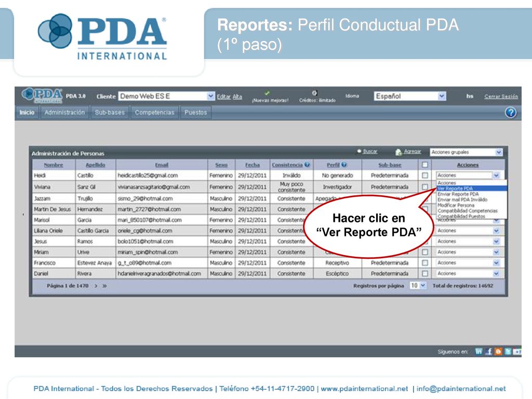Click the Muy poco consistente cell
532x399 pixels.
tap(291, 187)
